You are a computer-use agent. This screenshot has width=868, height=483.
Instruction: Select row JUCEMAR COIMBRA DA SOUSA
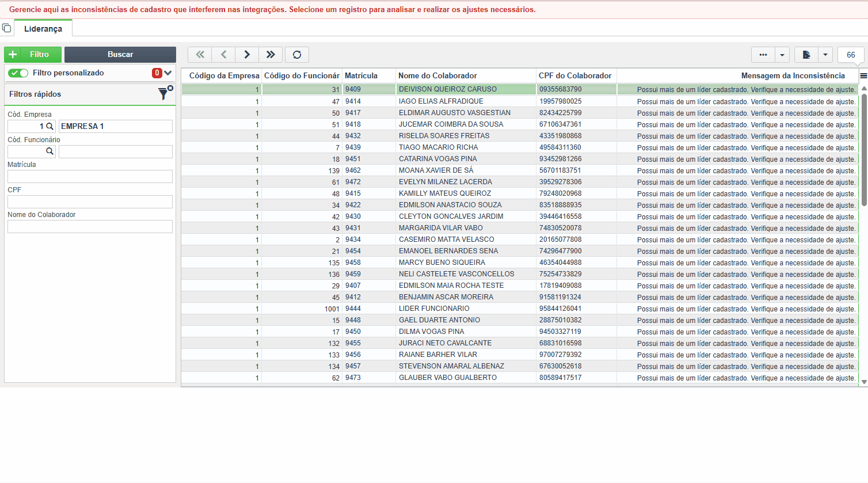coord(520,124)
